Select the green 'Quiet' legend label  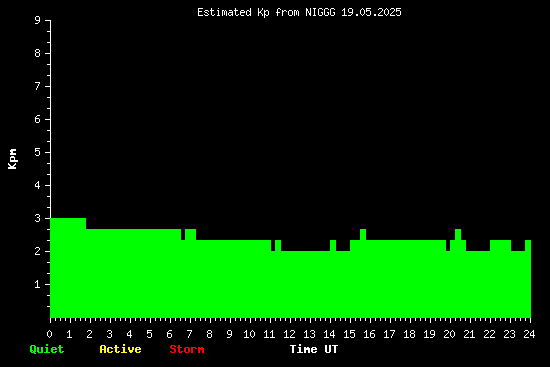point(47,349)
